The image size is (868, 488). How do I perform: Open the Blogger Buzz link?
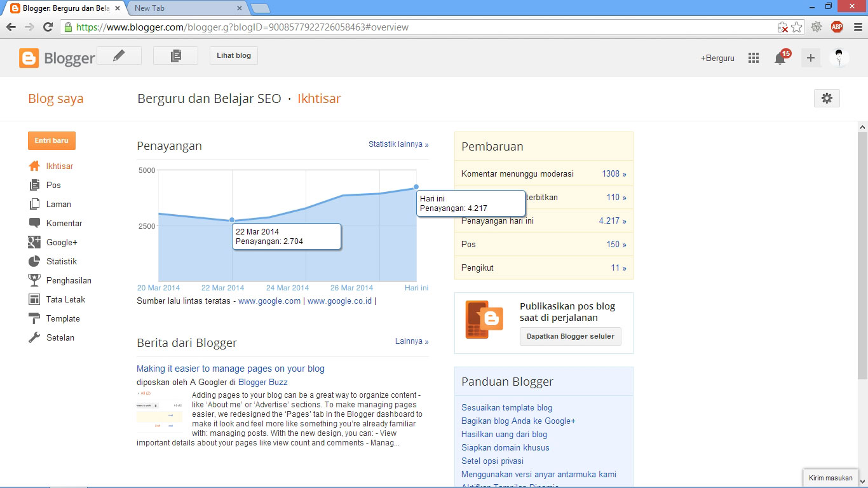[x=263, y=383]
